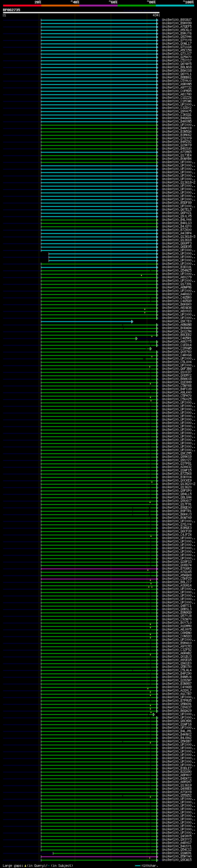Click label UniRef100_B8BB61
197x868 pixels.
click(177, 78)
